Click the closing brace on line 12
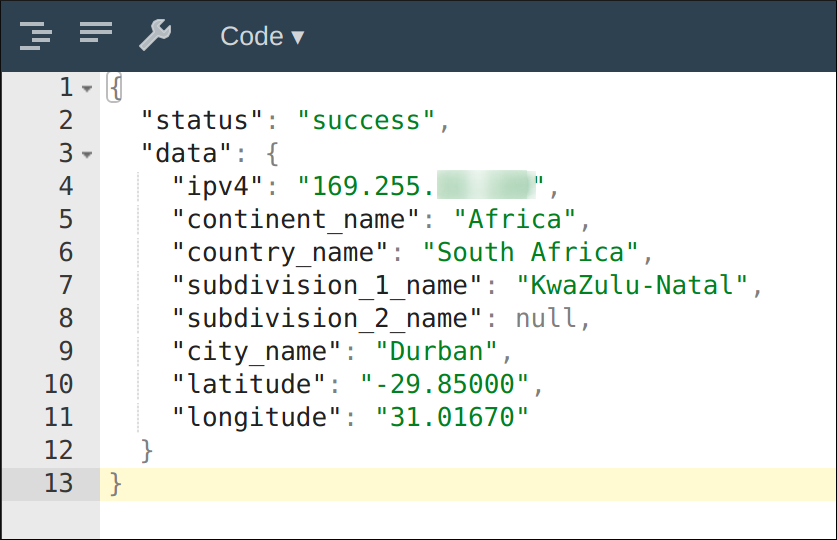The image size is (837, 540). click(147, 451)
